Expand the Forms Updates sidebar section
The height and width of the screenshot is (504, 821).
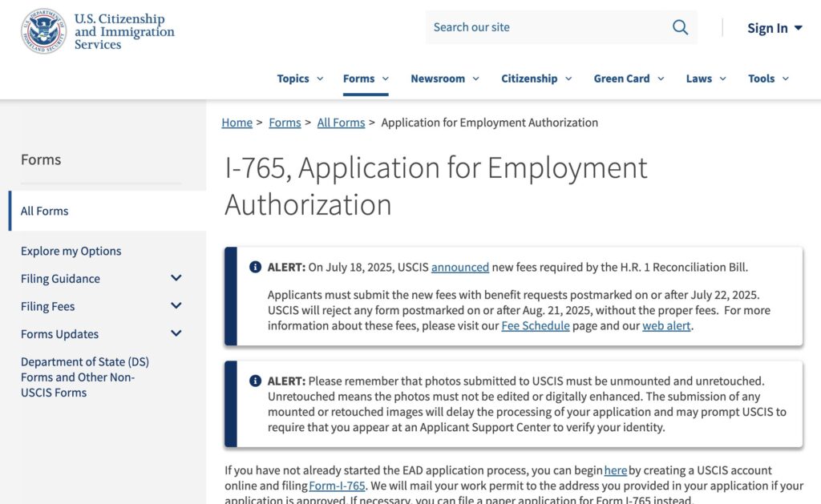[176, 333]
